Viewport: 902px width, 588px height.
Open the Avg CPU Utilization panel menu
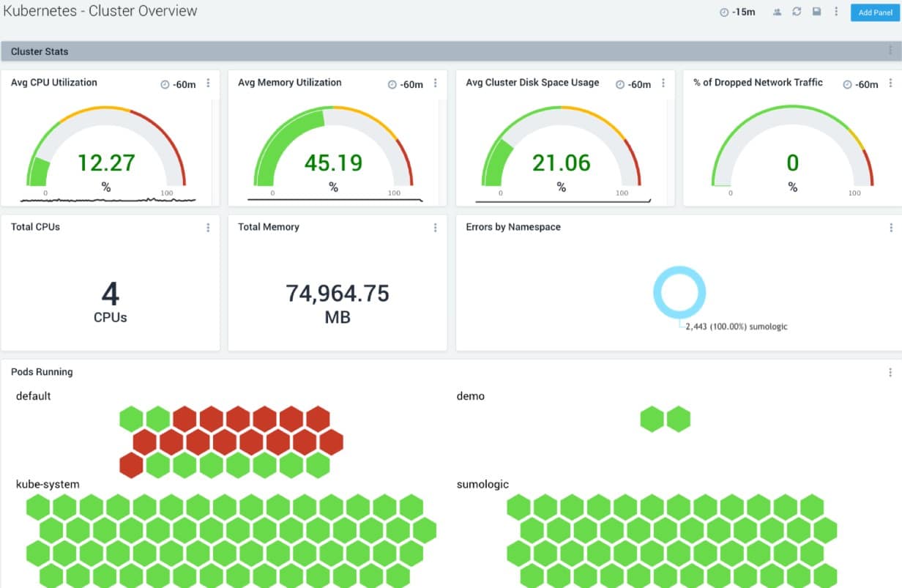tap(208, 83)
